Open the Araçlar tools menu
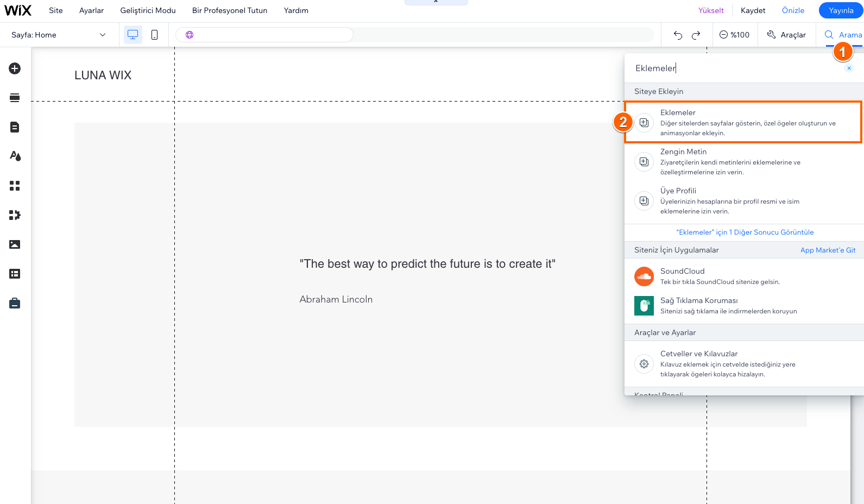 click(786, 35)
